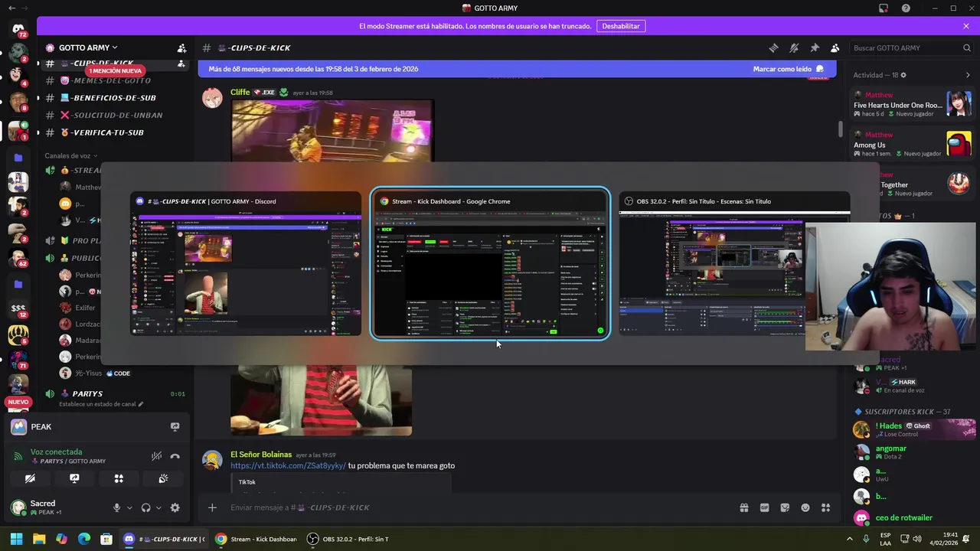Open user settings gear icon
Image resolution: width=980 pixels, height=551 pixels.
(175, 507)
